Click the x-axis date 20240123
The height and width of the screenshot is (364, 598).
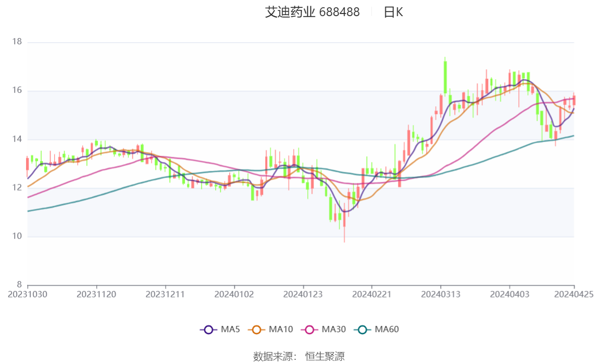[303, 294]
